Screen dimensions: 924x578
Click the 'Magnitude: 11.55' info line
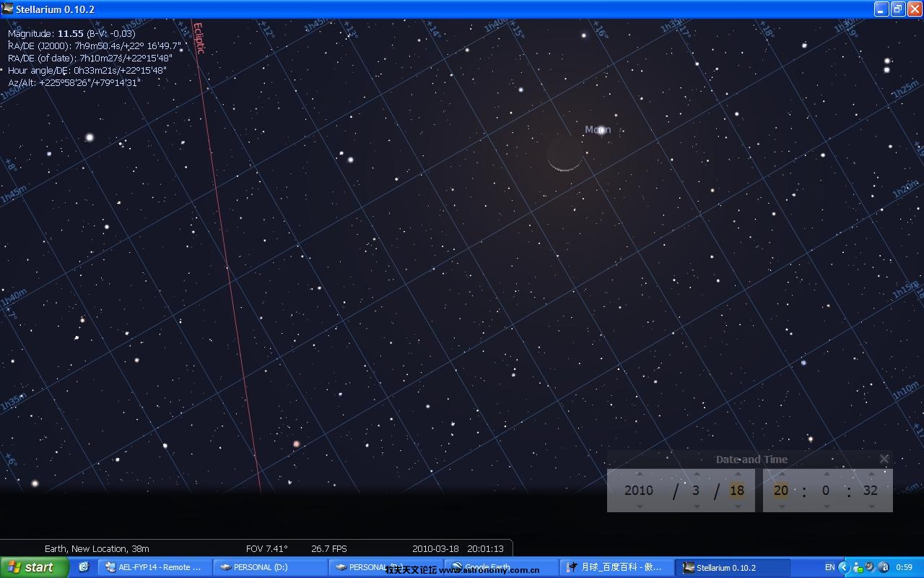[x=71, y=33]
